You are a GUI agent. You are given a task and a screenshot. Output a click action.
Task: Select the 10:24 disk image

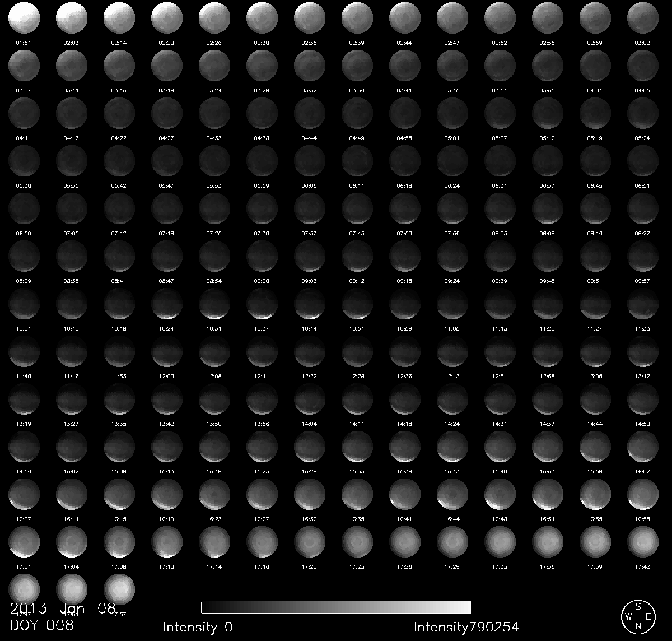[x=167, y=304]
